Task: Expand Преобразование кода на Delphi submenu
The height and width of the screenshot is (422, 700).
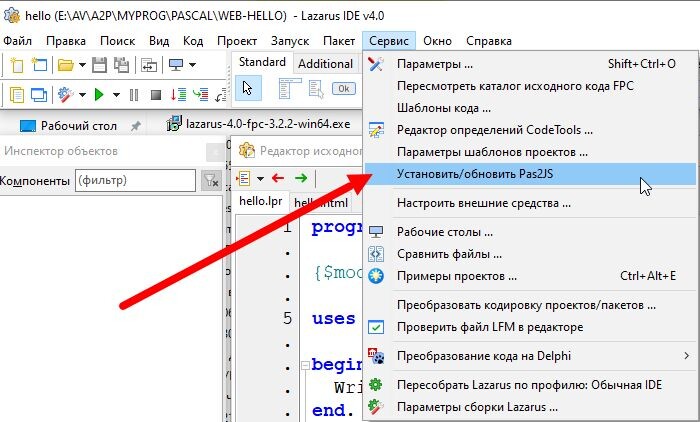Action: pos(530,356)
